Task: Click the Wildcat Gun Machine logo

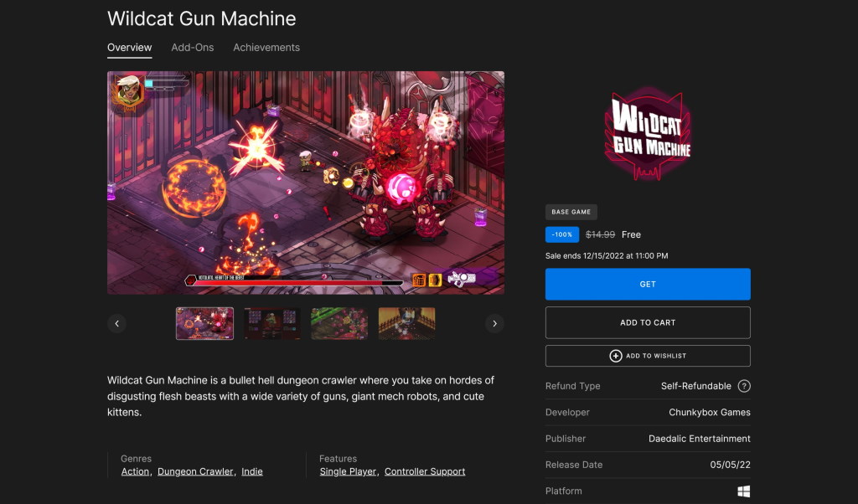Action: click(647, 134)
